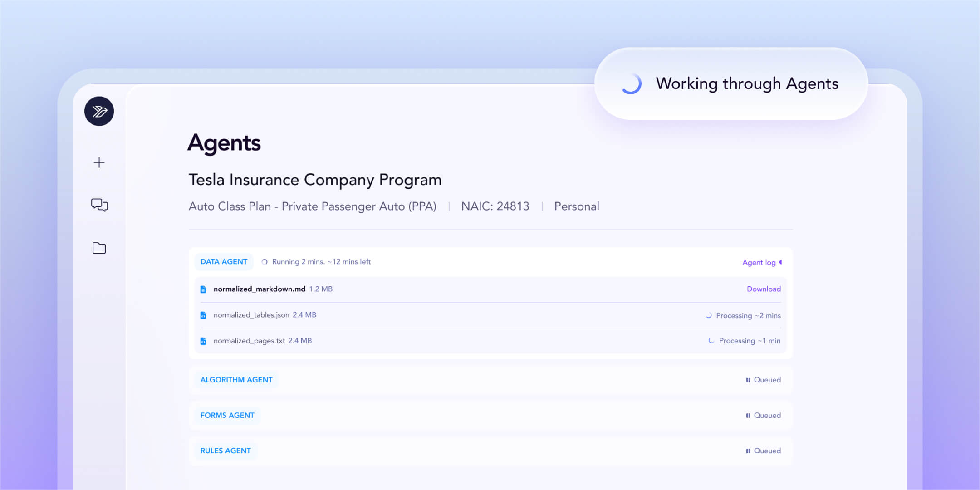Click pause icon beside Forms Agent Queued
Viewport: 980px width, 490px height.
pos(748,416)
